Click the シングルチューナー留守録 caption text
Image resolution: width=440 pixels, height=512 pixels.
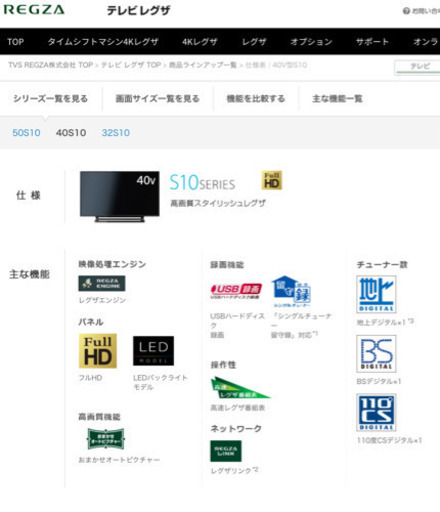301,325
